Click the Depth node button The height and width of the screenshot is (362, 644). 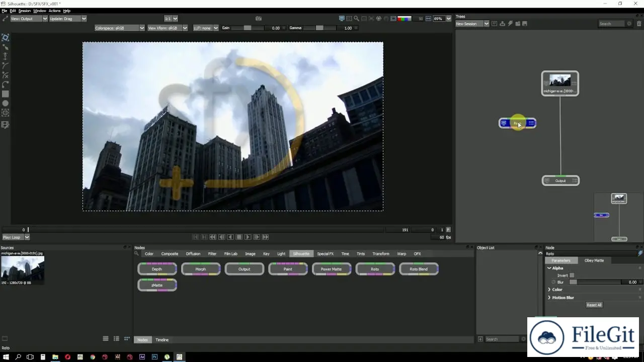click(x=157, y=269)
